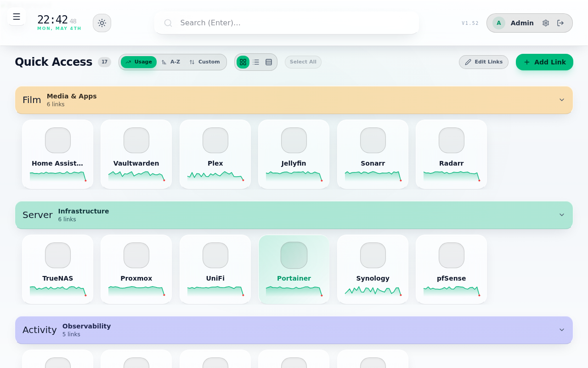The image size is (588, 368).
Task: Open the settings gear icon
Action: pos(546,23)
